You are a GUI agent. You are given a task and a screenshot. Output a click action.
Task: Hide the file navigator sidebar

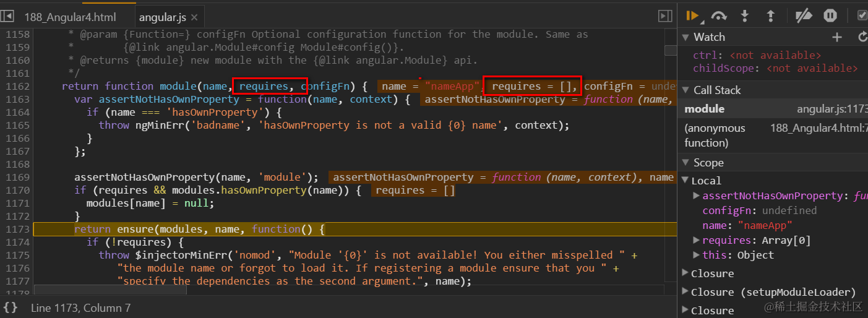(8, 15)
